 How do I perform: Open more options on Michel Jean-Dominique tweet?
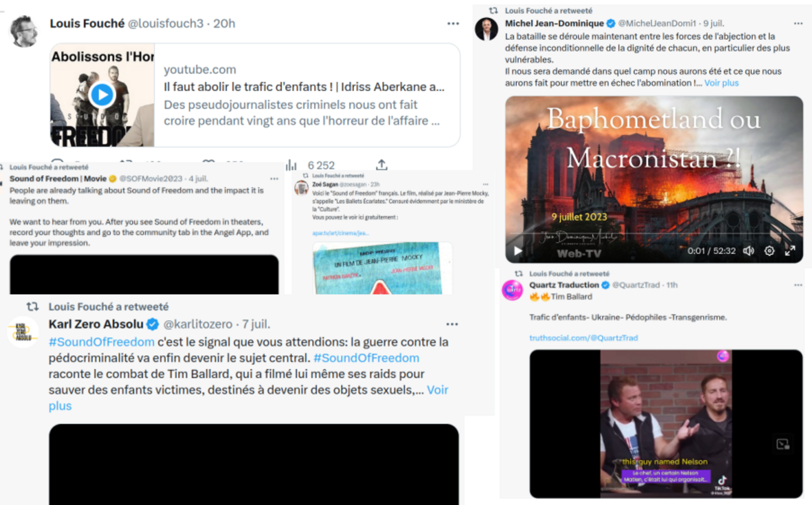[798, 23]
